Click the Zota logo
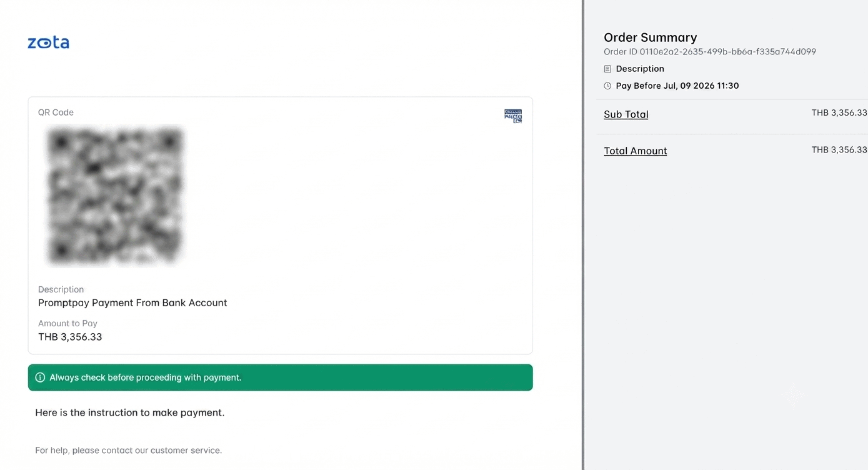868x470 pixels. pos(48,42)
